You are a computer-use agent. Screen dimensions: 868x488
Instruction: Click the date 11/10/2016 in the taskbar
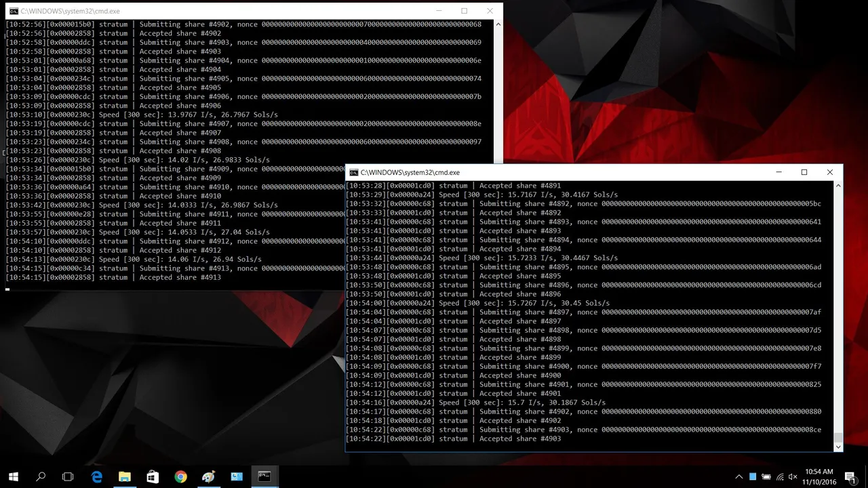pyautogui.click(x=820, y=482)
